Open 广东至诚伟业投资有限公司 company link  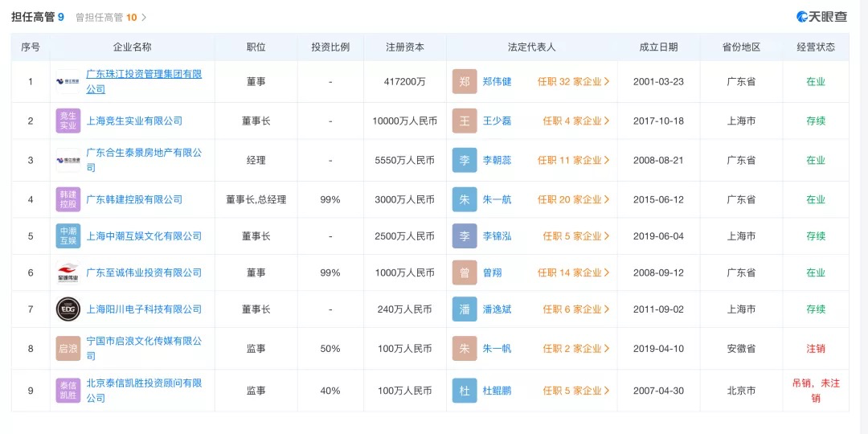pyautogui.click(x=144, y=273)
